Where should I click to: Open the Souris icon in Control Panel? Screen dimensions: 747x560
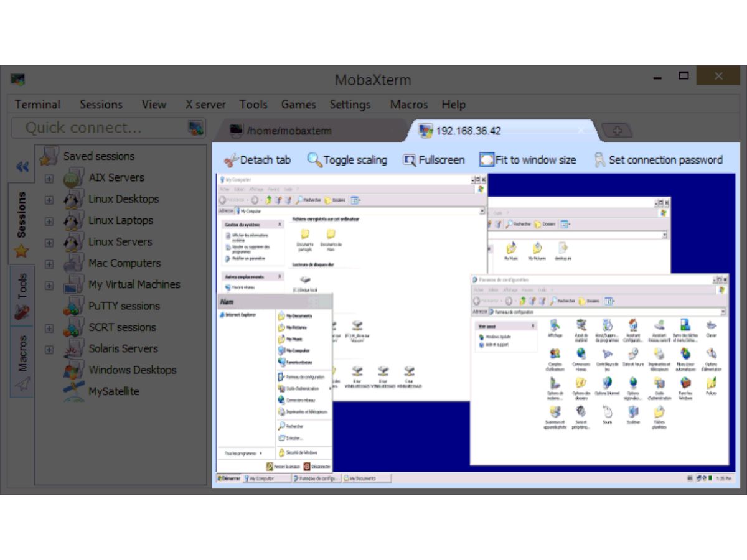tap(608, 415)
